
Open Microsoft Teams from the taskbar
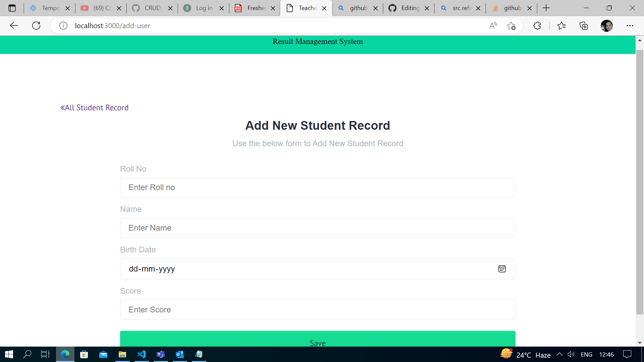(x=161, y=354)
